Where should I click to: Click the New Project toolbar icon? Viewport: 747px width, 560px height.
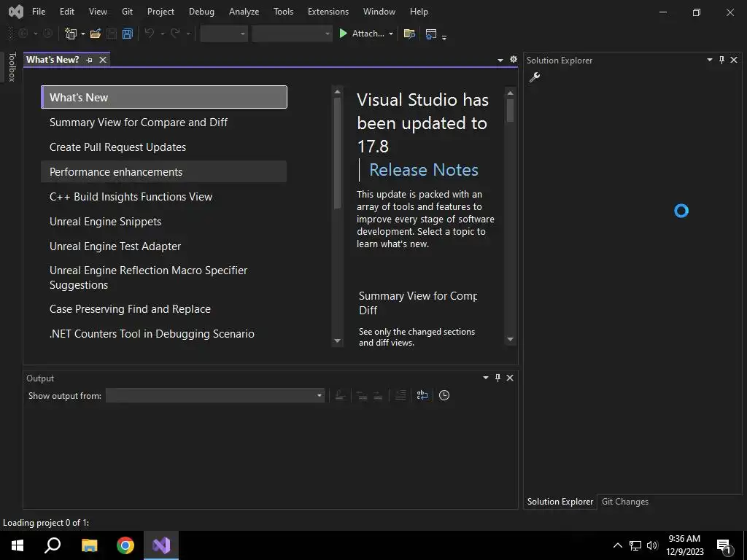coord(71,34)
